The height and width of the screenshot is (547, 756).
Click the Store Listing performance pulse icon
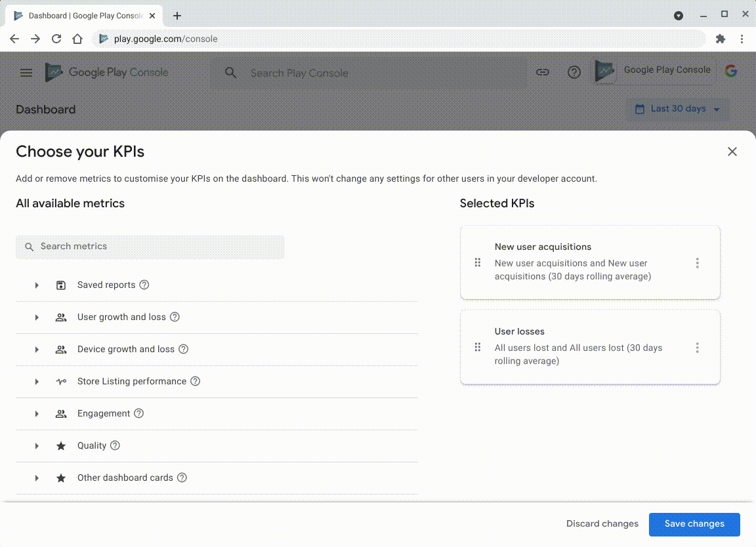click(x=61, y=382)
